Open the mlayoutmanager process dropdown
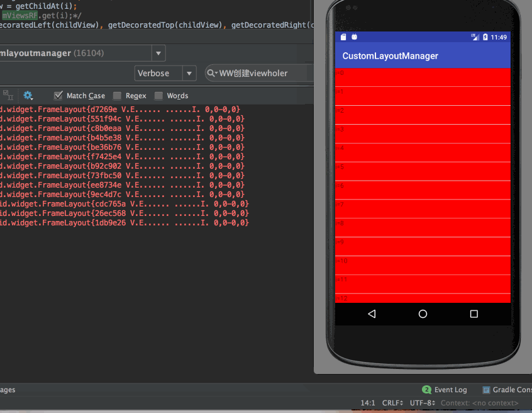This screenshot has width=532, height=413. pyautogui.click(x=158, y=53)
